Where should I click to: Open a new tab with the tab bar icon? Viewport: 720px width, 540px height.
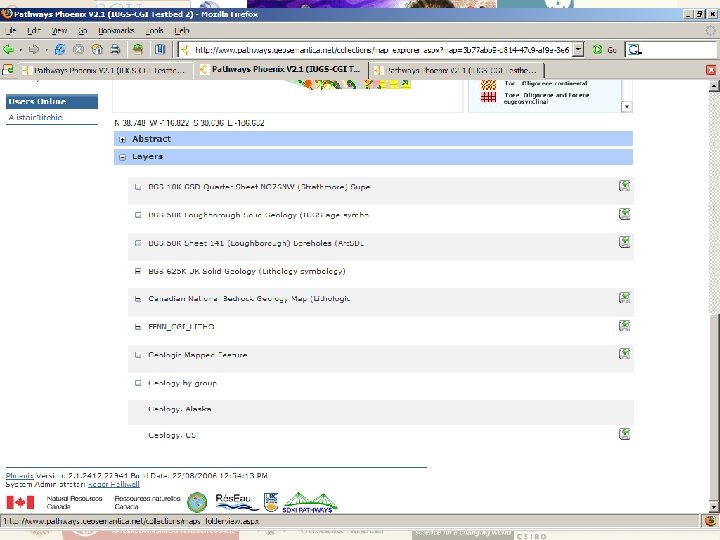[8, 70]
